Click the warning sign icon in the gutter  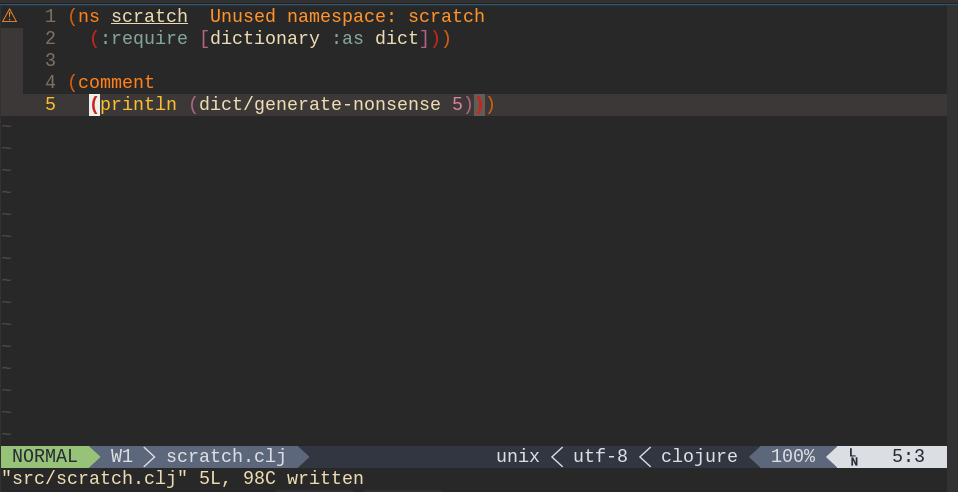coord(10,16)
